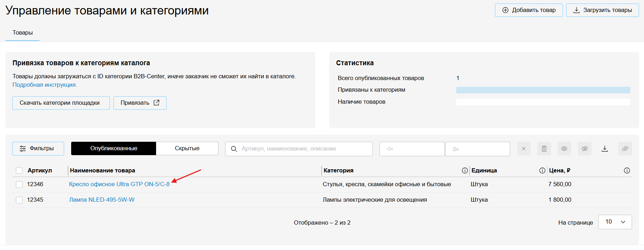
Task: Select the Опубликованные tab
Action: 113,148
